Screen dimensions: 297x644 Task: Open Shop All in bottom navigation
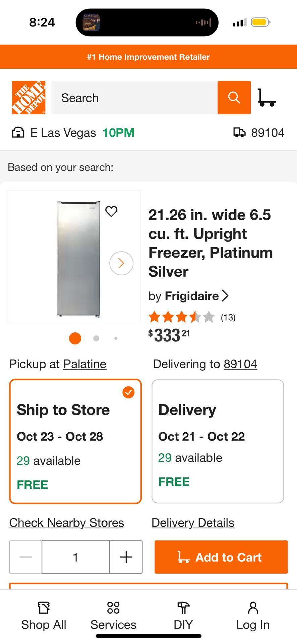[44, 616]
